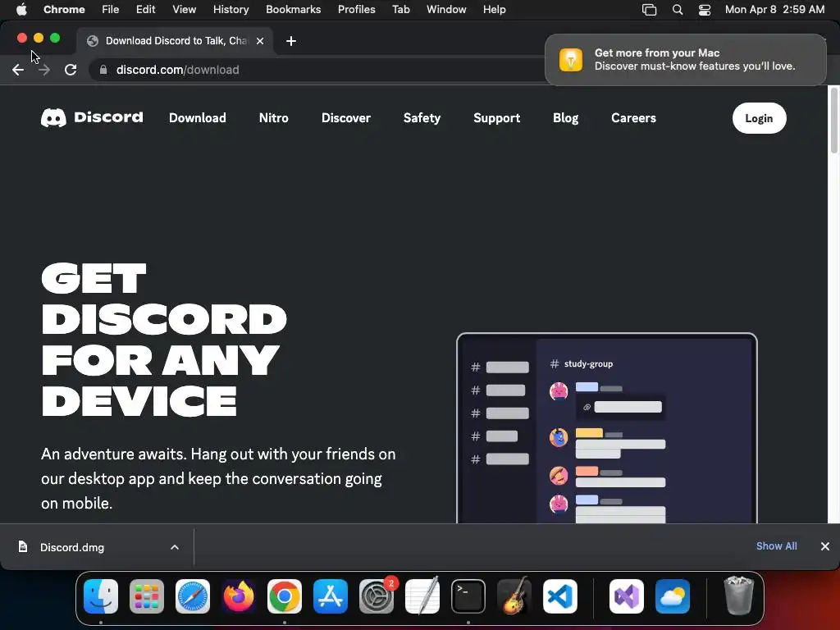Go back using Chrome's back arrow
Screen dimensions: 840x630
point(18,70)
